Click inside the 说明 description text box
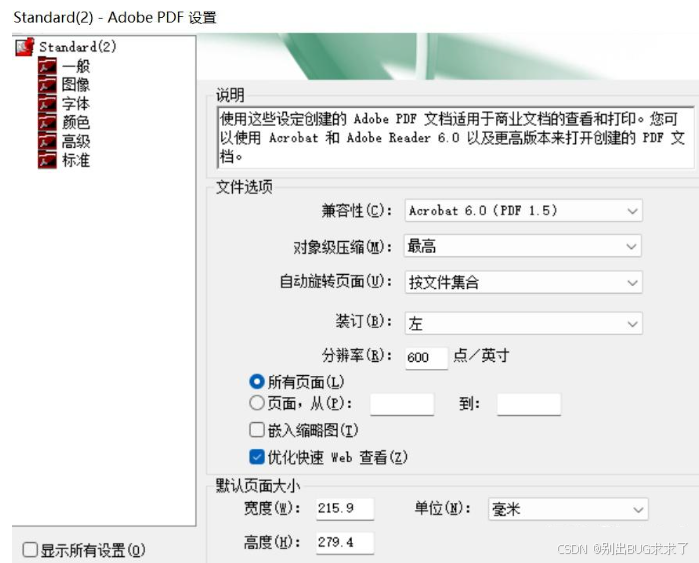 point(456,137)
